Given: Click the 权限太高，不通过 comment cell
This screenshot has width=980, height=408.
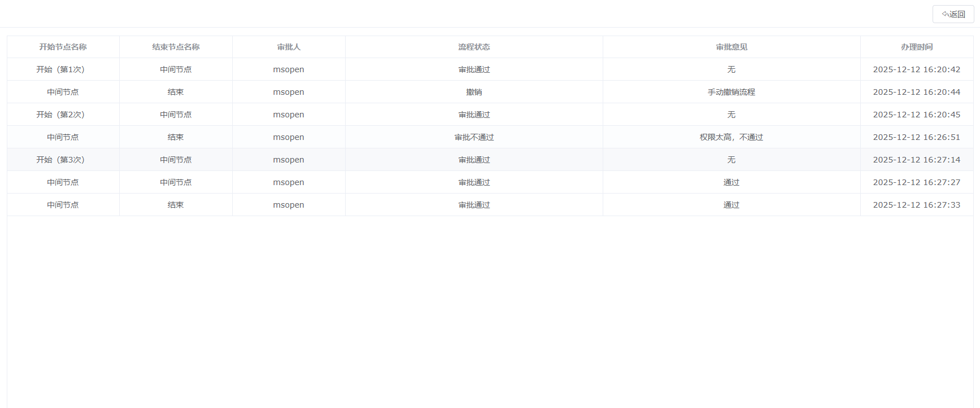Looking at the screenshot, I should tap(731, 137).
